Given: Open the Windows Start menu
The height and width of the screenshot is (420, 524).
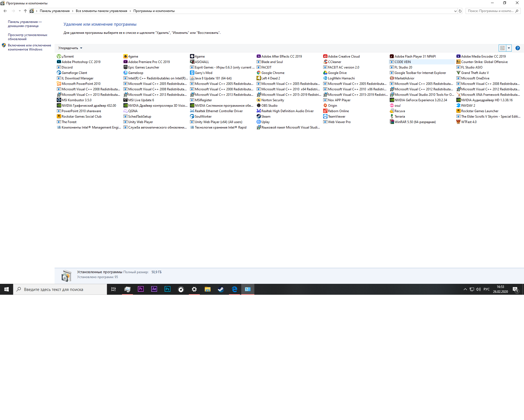Looking at the screenshot, I should point(7,289).
